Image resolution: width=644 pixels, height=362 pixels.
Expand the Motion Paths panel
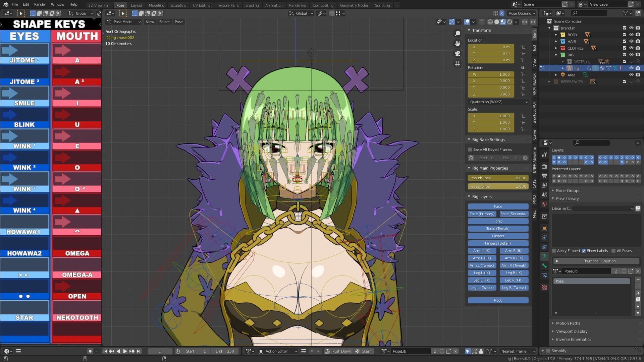(568, 323)
